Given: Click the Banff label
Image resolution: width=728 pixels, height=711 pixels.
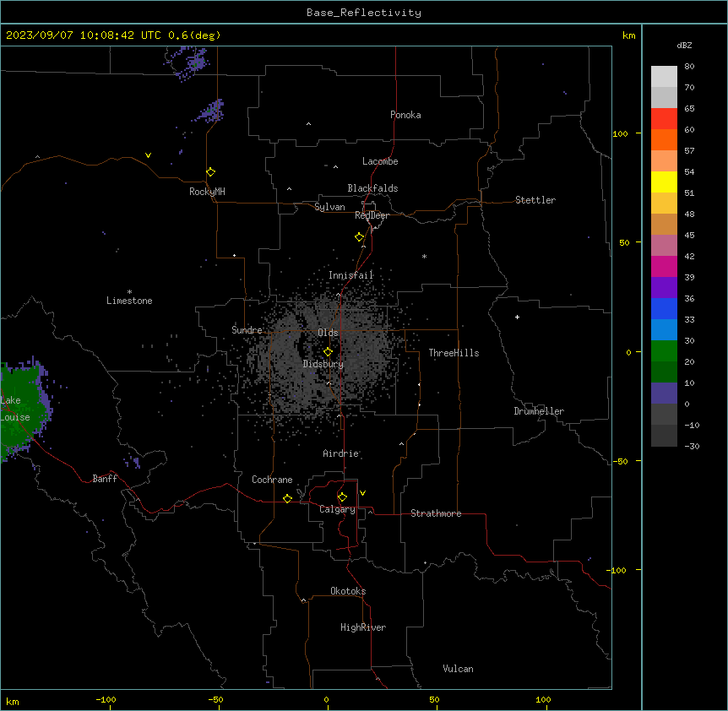Looking at the screenshot, I should coord(105,479).
